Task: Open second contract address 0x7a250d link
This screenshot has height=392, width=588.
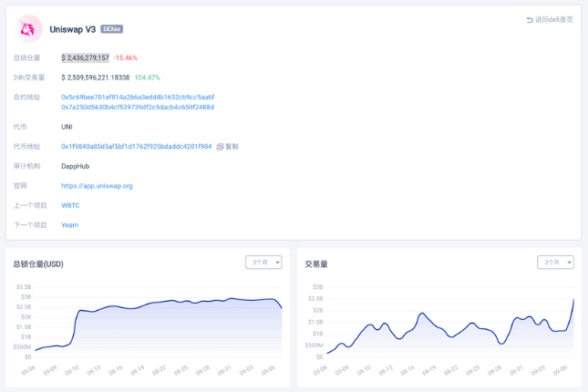Action: (138, 108)
